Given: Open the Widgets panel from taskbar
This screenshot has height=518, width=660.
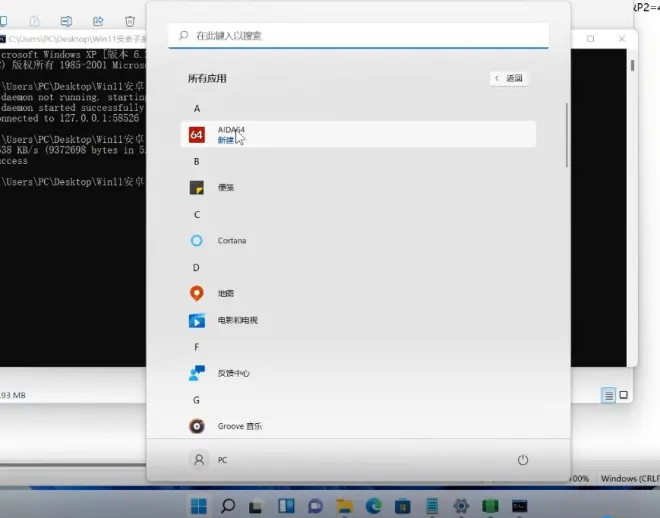Looking at the screenshot, I should pos(286,506).
